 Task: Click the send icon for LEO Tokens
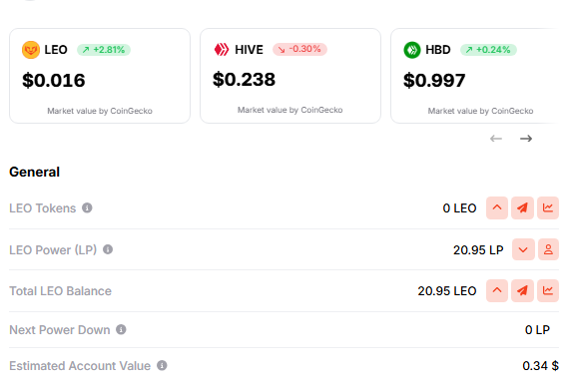coord(522,207)
